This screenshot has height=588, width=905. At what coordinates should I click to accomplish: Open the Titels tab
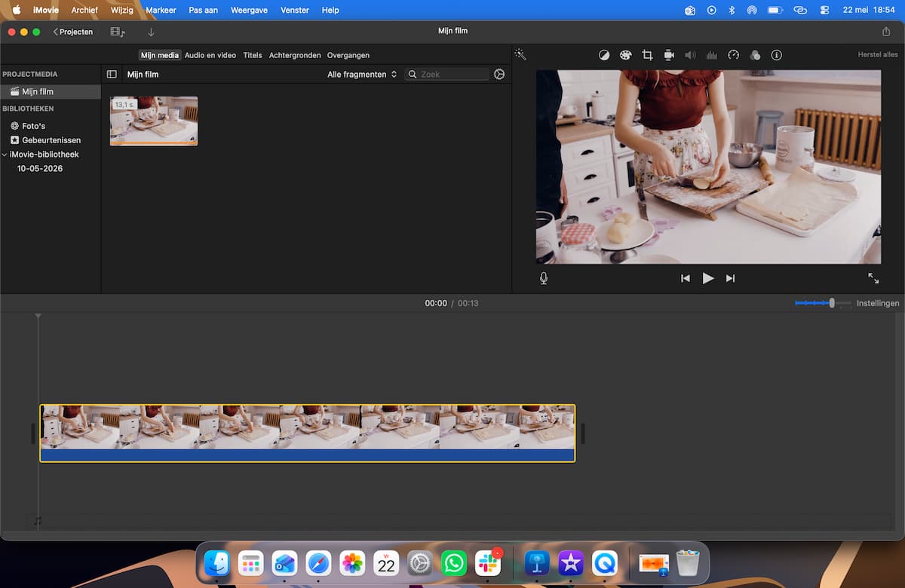tap(253, 55)
